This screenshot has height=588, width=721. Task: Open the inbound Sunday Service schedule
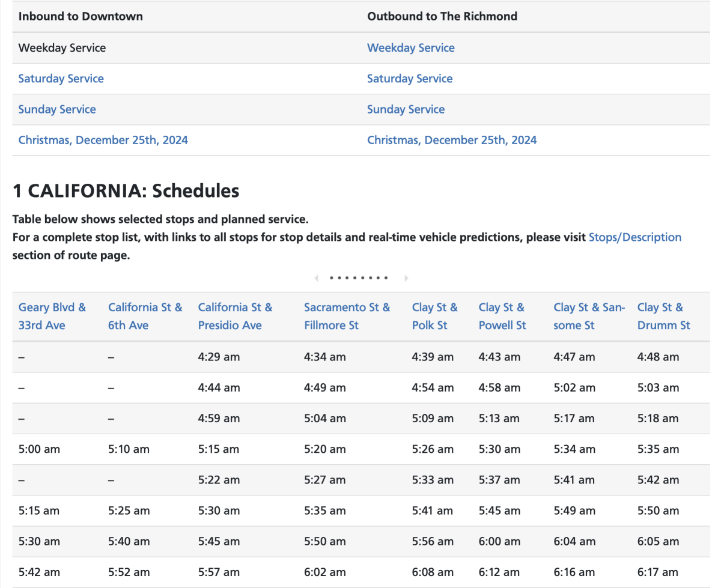coord(57,109)
